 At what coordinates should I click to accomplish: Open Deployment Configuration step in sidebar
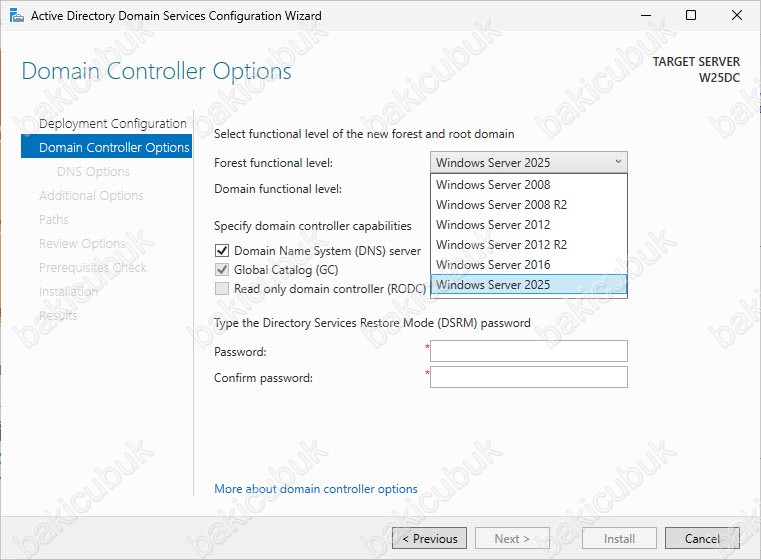point(113,123)
